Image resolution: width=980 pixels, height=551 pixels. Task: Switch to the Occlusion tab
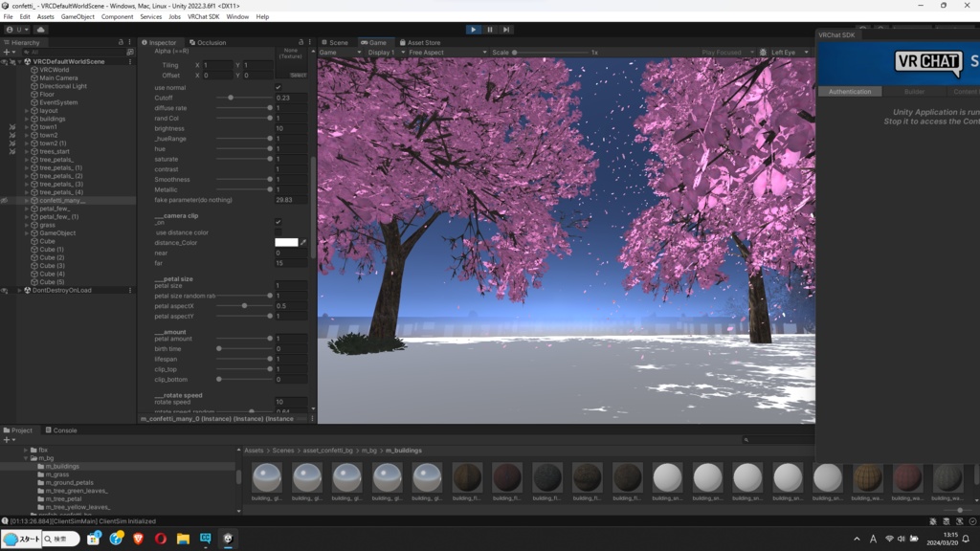pos(208,42)
